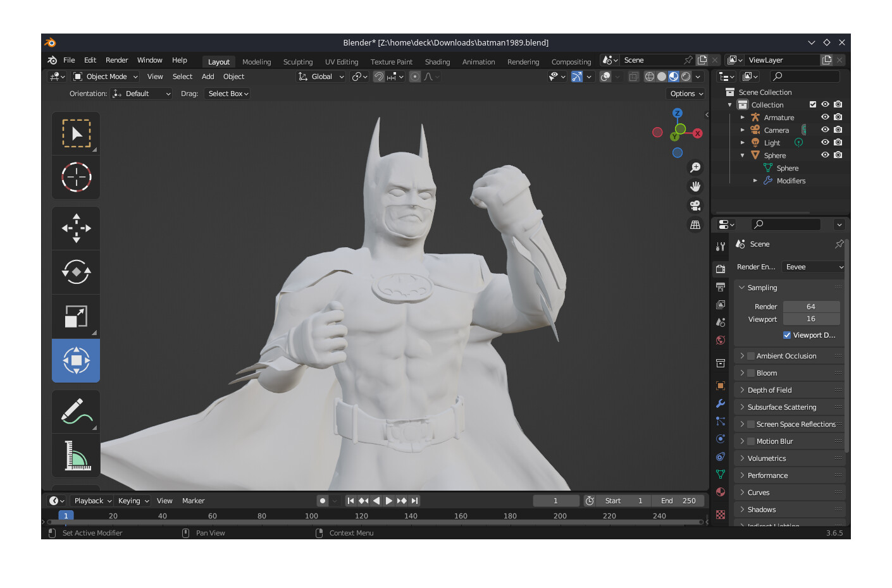Click the pan hand viewport icon
The height and width of the screenshot is (588, 892).
tap(695, 187)
